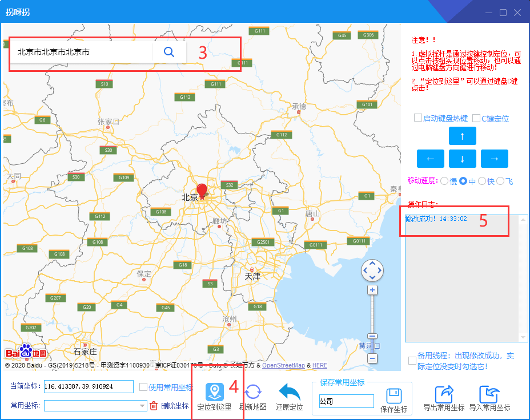Save coordinates with the 保存坐标 floppy icon
Image resolution: width=530 pixels, height=420 pixels.
coord(394,395)
